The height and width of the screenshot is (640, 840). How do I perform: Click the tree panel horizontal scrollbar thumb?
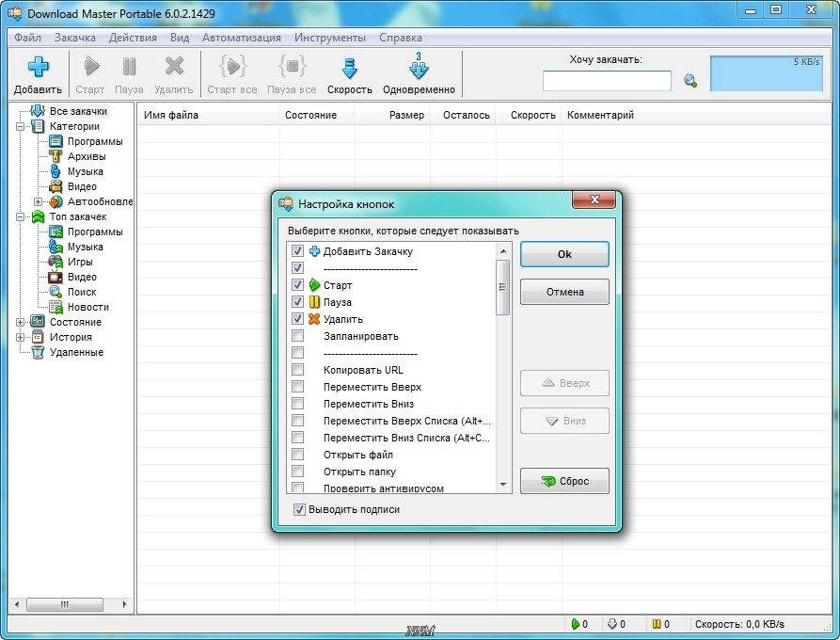[x=65, y=604]
